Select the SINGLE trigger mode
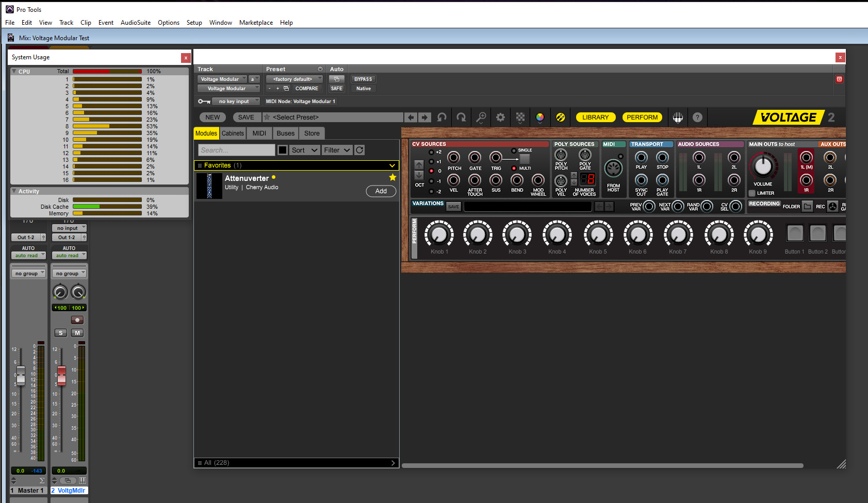868x503 pixels. 514,150
